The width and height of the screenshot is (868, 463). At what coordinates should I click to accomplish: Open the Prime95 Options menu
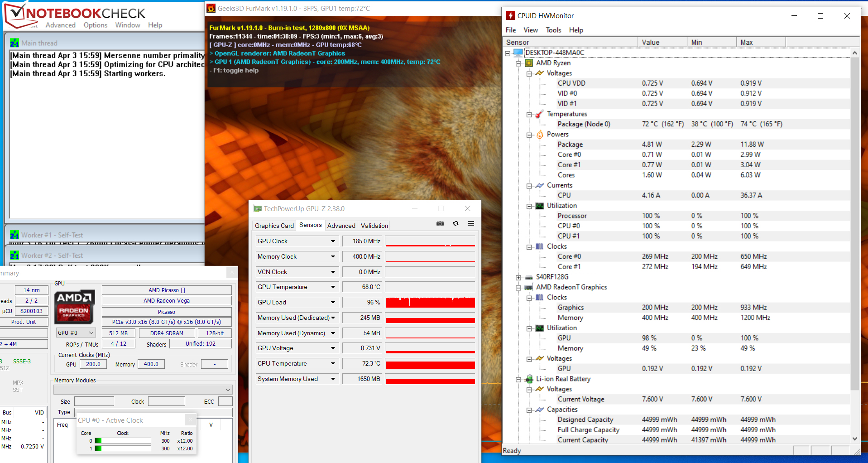(96, 25)
